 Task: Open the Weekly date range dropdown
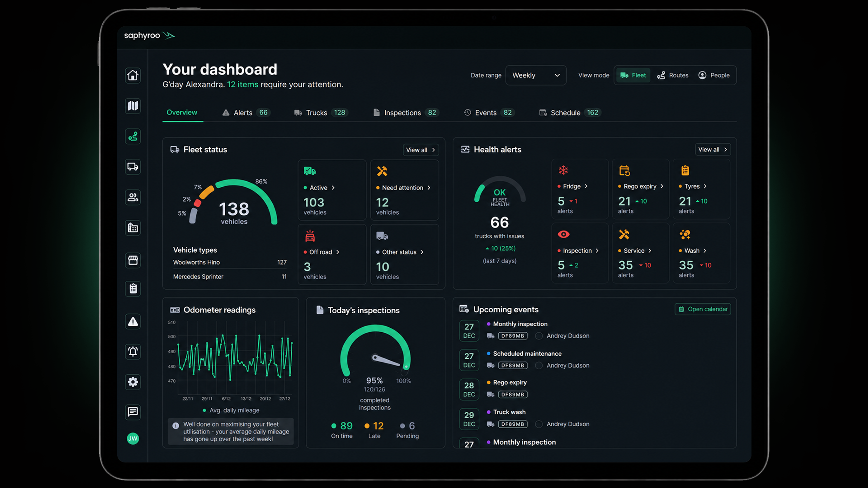click(x=536, y=75)
